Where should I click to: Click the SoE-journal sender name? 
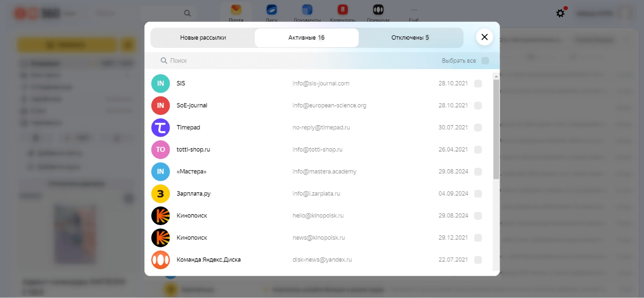tap(192, 105)
